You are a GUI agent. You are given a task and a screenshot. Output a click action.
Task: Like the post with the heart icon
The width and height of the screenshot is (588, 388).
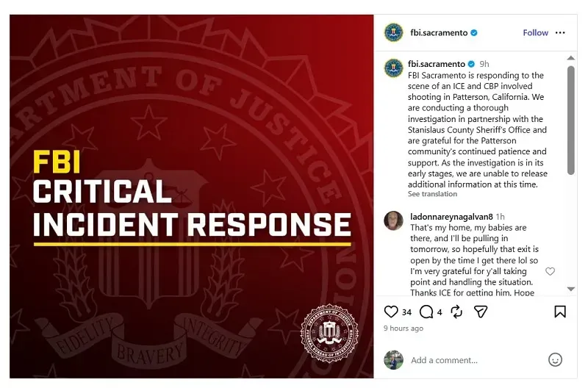tap(391, 312)
